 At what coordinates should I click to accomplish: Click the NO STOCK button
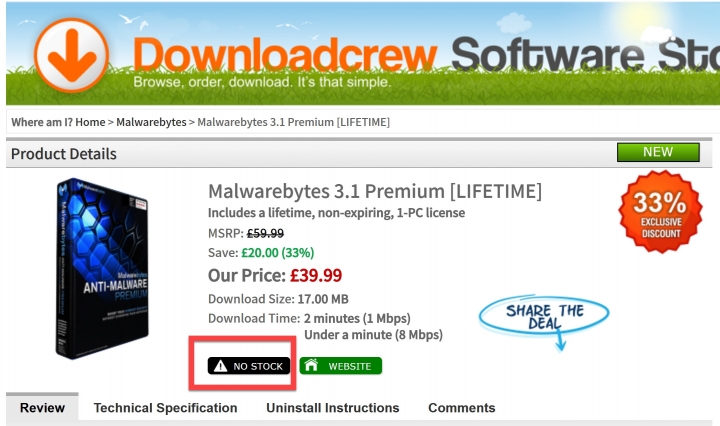pos(248,366)
